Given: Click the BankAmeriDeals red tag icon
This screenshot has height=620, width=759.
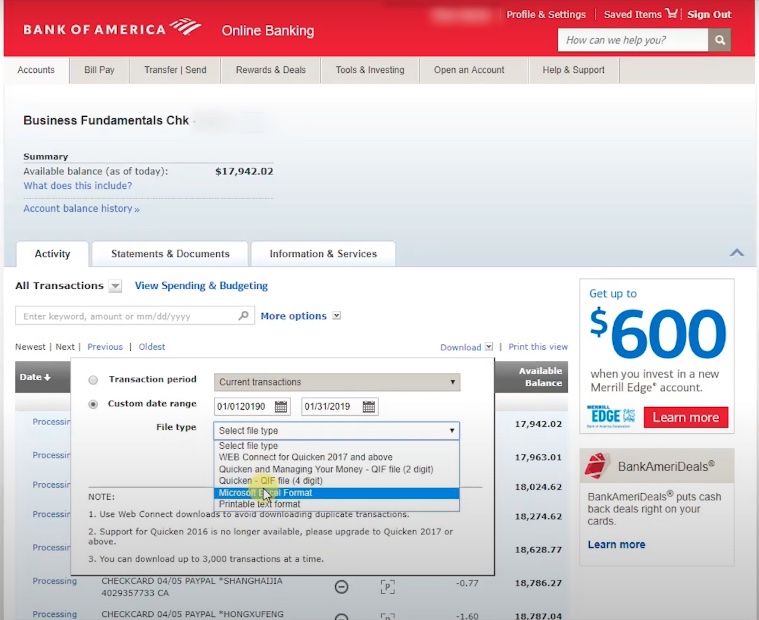Looking at the screenshot, I should (x=597, y=466).
